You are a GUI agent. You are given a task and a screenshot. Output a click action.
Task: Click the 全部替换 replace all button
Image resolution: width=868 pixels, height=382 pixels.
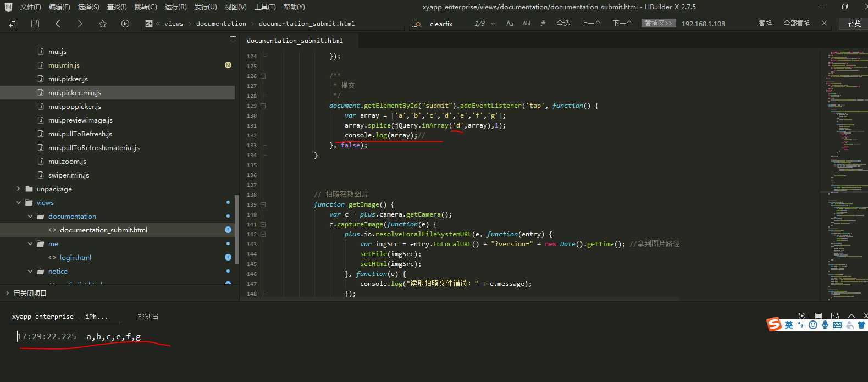click(x=797, y=24)
